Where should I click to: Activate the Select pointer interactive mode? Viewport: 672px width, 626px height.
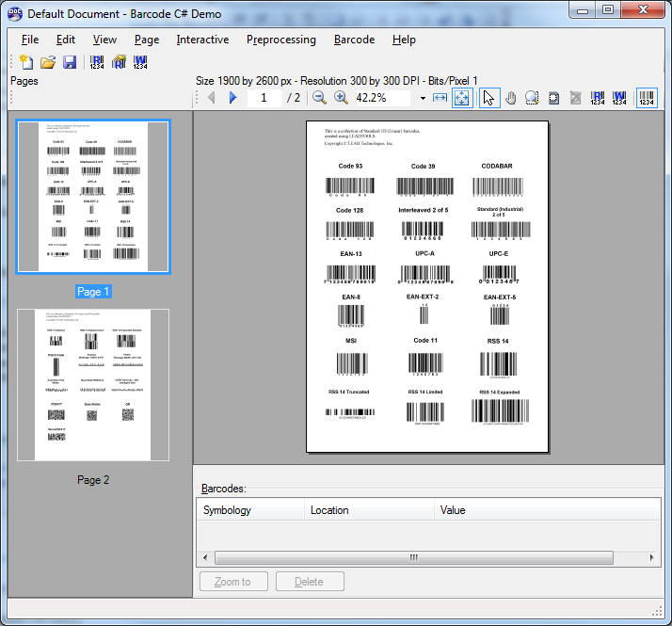489,98
